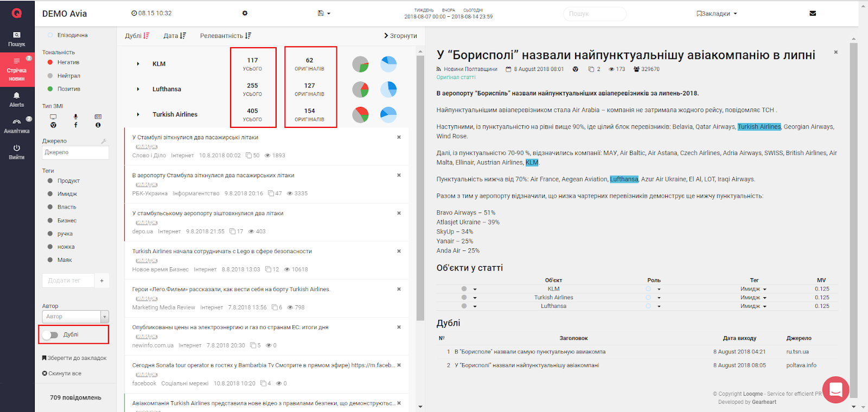The width and height of the screenshot is (868, 412).
Task: Click the Джерело input field
Action: pyautogui.click(x=75, y=153)
